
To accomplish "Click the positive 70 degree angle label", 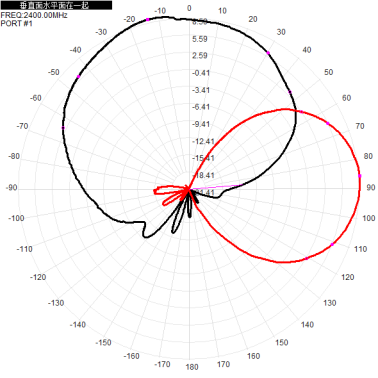I will click(x=360, y=126).
